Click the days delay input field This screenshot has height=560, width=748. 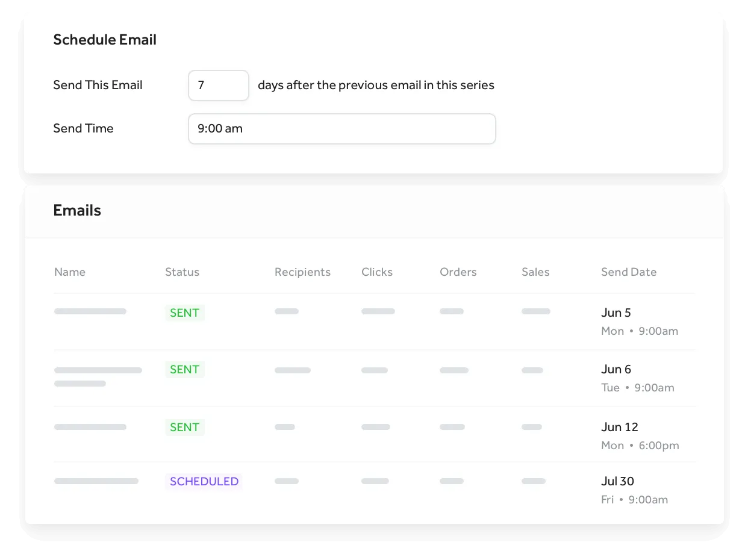(218, 86)
